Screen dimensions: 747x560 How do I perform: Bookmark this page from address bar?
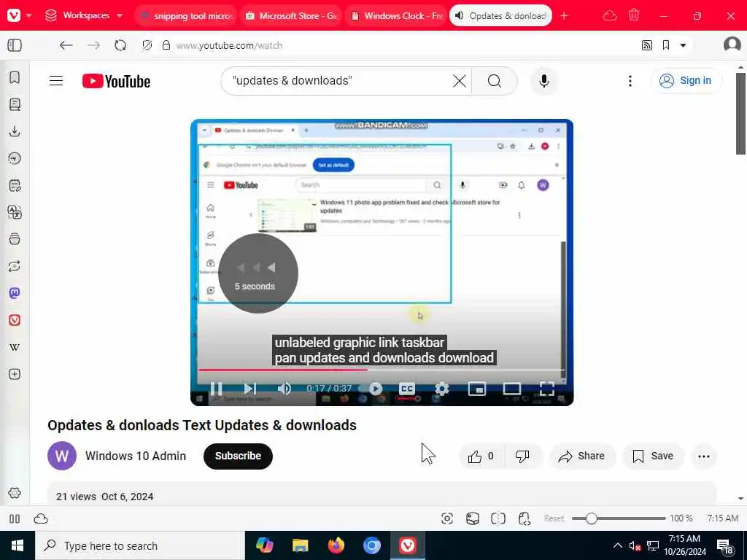click(666, 45)
